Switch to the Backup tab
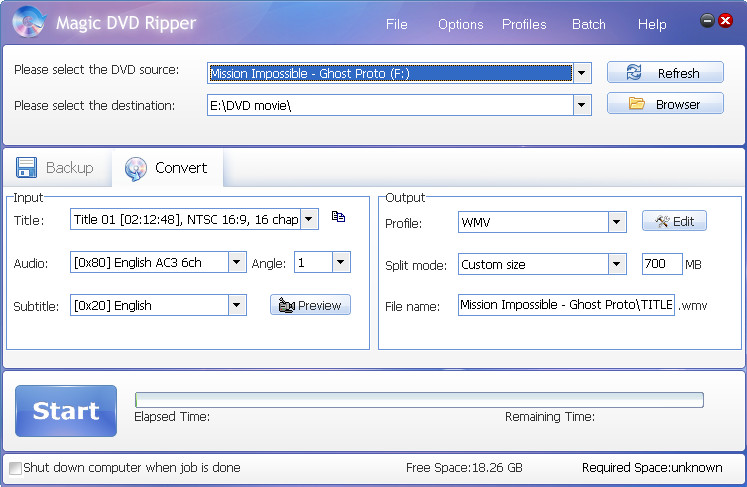This screenshot has height=487, width=747. (55, 168)
